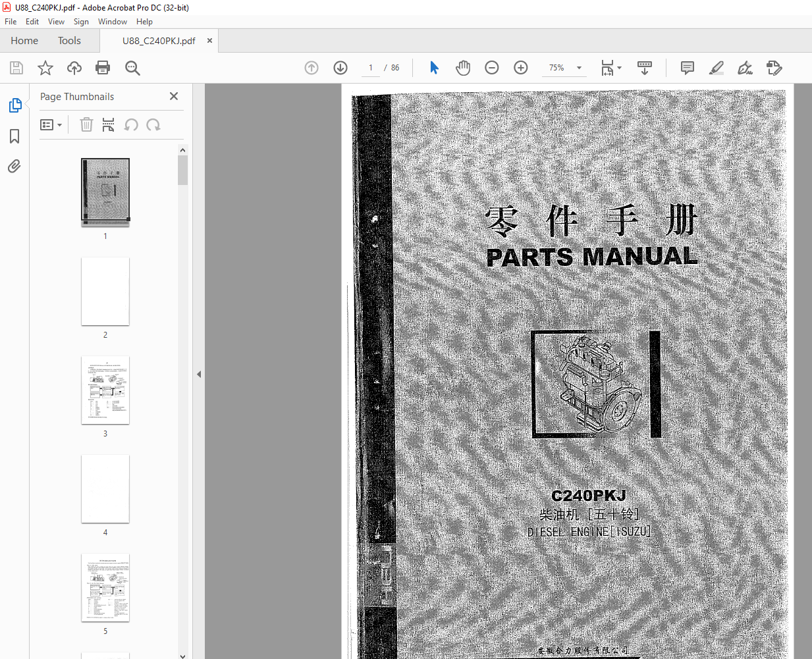Open the Help menu
The width and height of the screenshot is (812, 659).
click(x=144, y=22)
